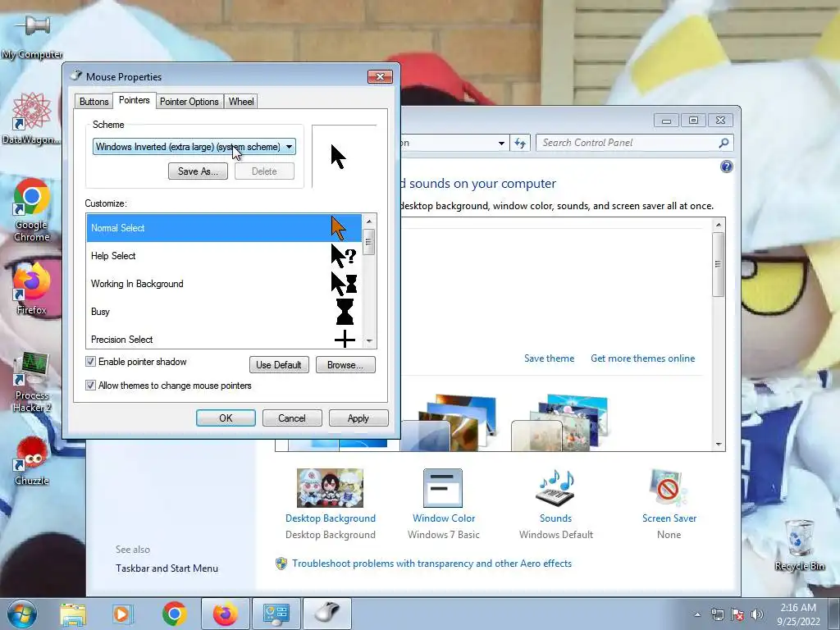840x630 pixels.
Task: Open Windows Explorer from the taskbar
Action: coord(73,614)
